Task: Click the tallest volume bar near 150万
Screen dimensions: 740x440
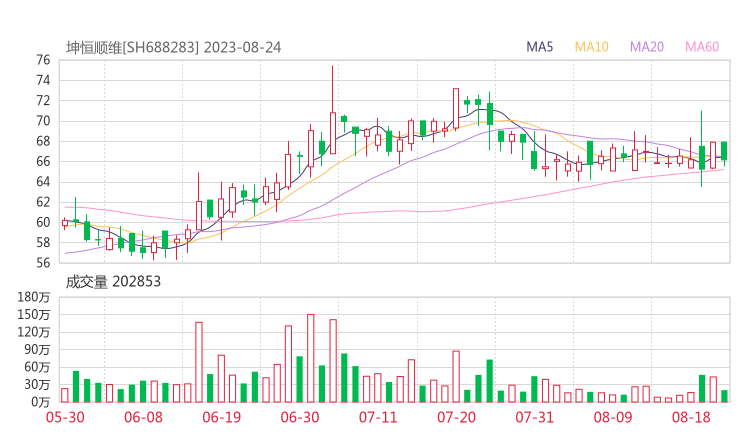Action: [311, 358]
